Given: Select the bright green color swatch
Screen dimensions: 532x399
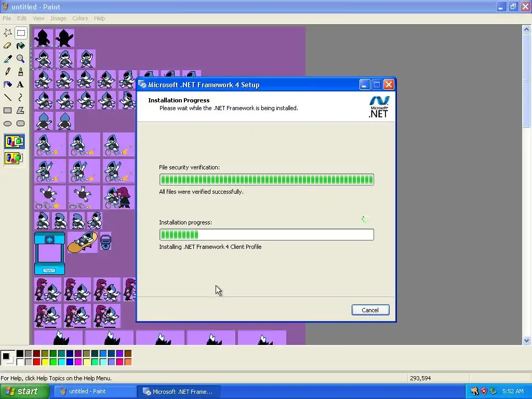Looking at the screenshot, I should [x=54, y=362].
